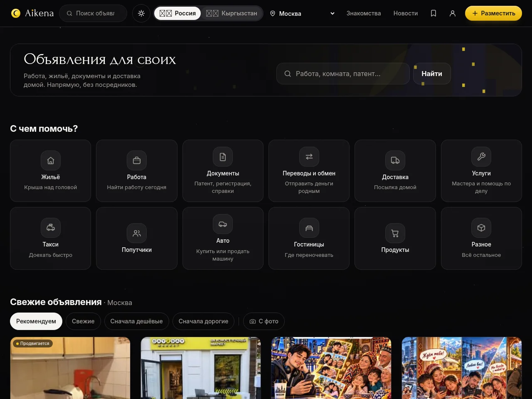
Task: Open the Day2Day market listing thumbnail
Action: coord(201,368)
